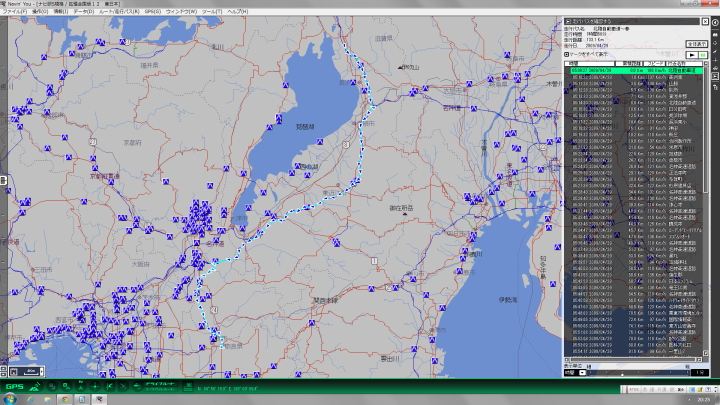This screenshot has width=720, height=405.
Task: Open the 情報(I) menu
Action: pyautogui.click(x=61, y=11)
